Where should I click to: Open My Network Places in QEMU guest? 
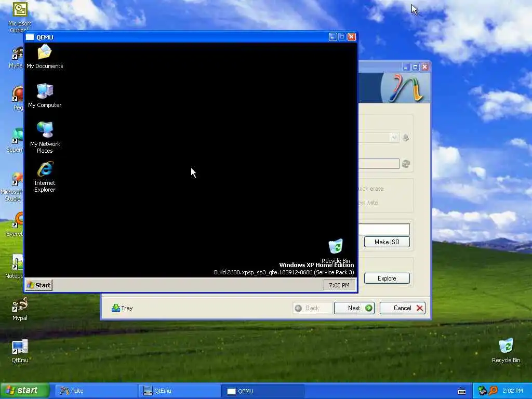[x=45, y=137]
